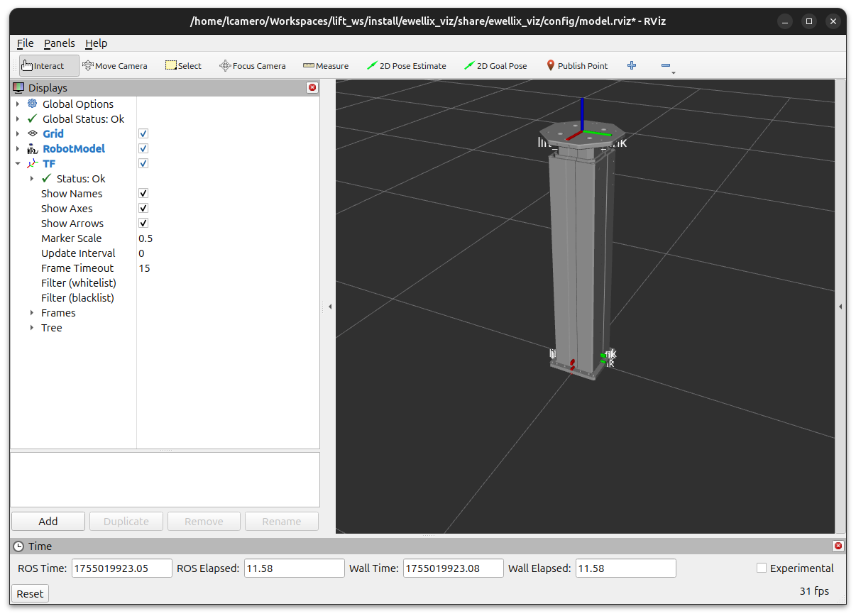Select the Filter (whitelist) row
Viewport: 856px width, 616px height.
pyautogui.click(x=165, y=282)
